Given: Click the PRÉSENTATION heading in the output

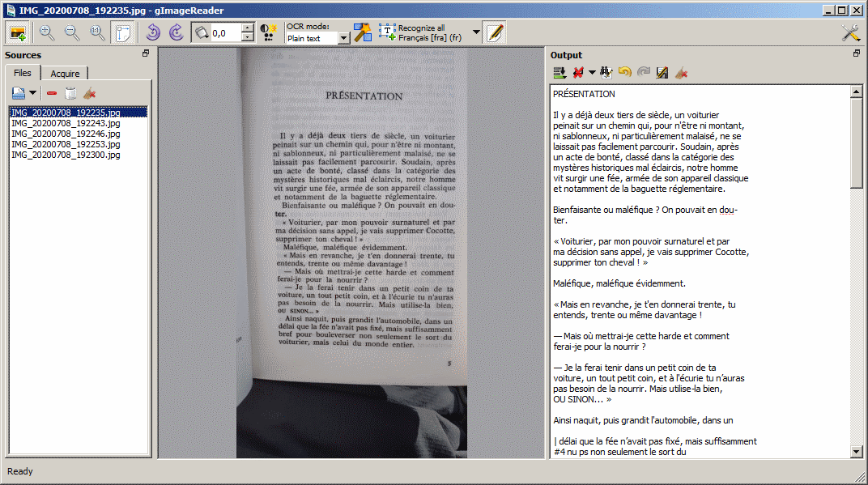Looking at the screenshot, I should 584,94.
